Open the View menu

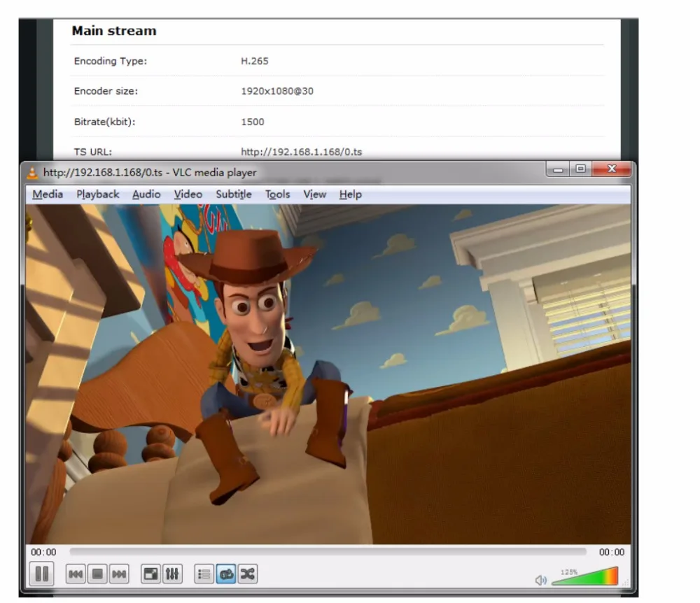point(315,194)
